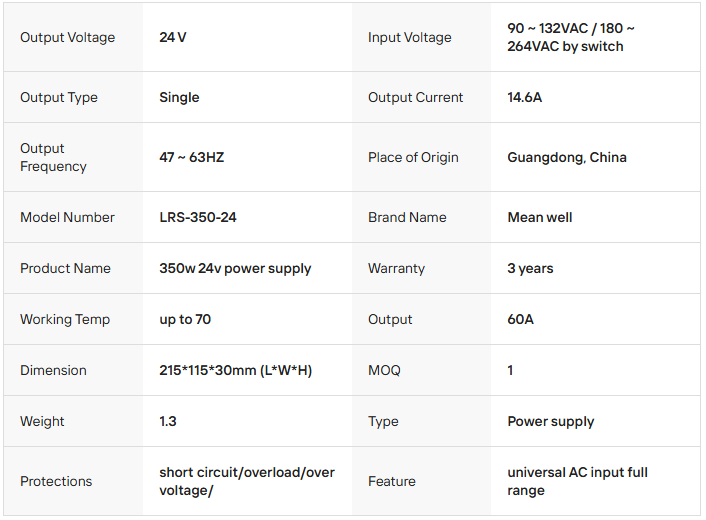Click the "60A" output value
Viewport: 706px width, 520px height.
tap(521, 320)
